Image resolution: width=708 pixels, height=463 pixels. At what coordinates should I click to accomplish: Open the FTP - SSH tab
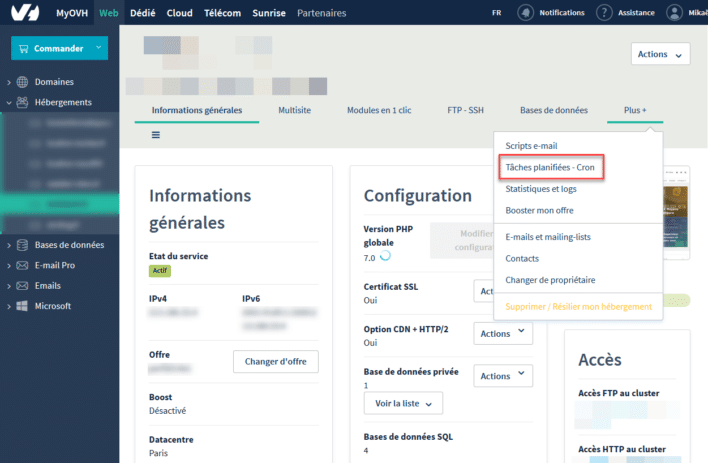point(467,110)
